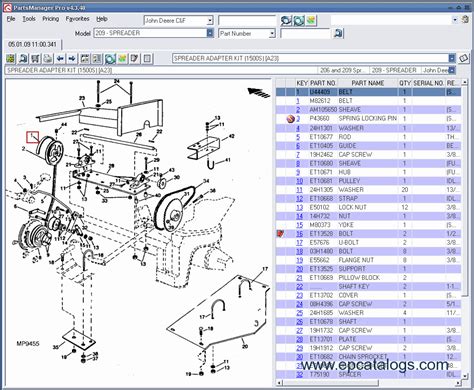Screen dimensions: 474x390
Task: Click the right scroll arrow at parts list bottom
Action: click(458, 383)
